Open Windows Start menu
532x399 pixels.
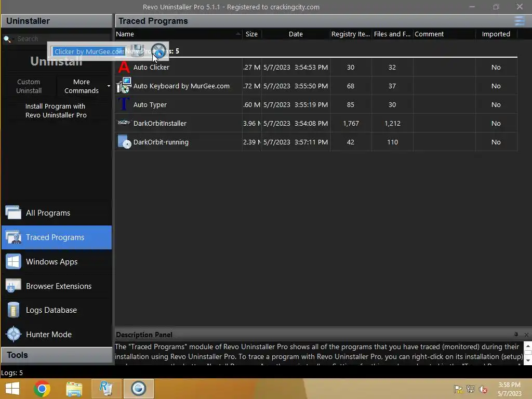pyautogui.click(x=12, y=389)
